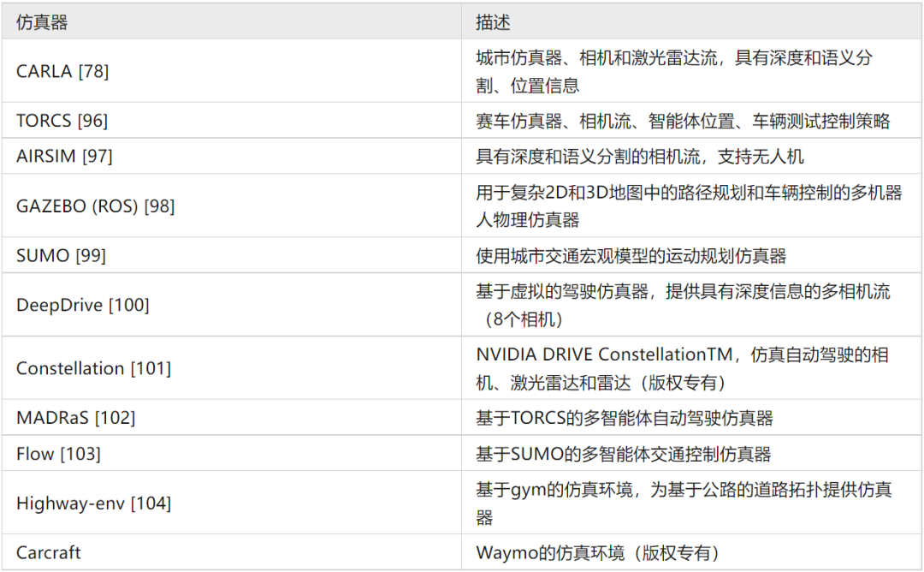Select the CARLA [78] cell
Viewport: 924px width, 572px height.
[x=232, y=71]
